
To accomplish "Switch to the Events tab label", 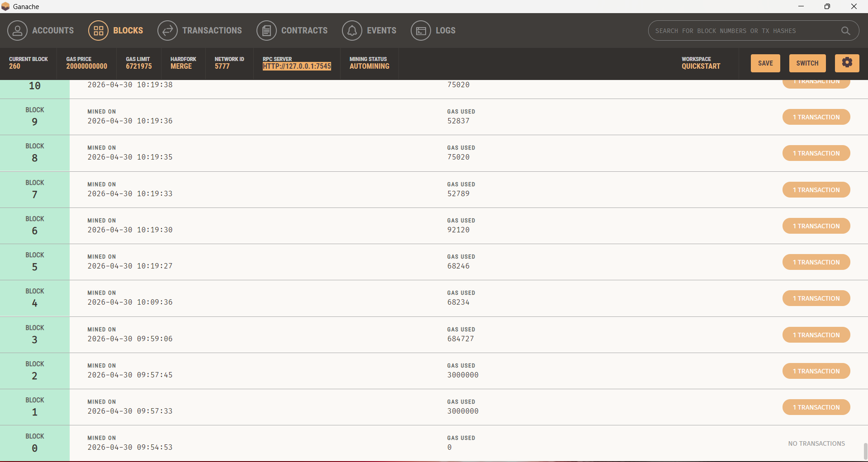I will coord(381,31).
